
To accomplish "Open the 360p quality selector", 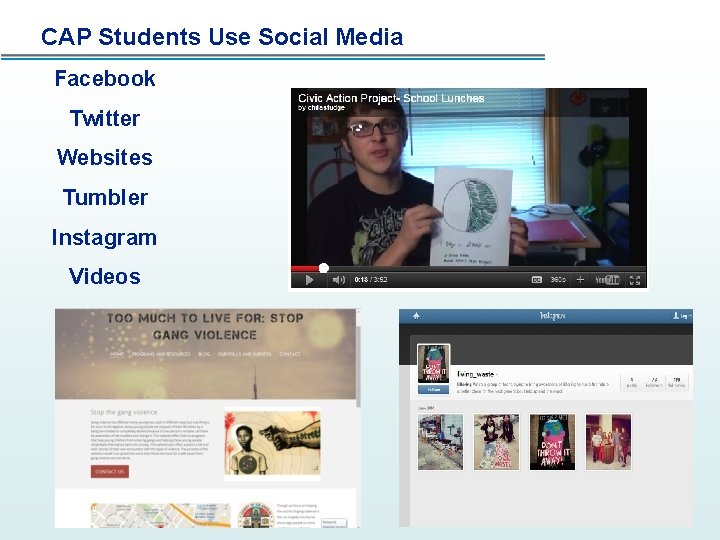I will point(558,279).
